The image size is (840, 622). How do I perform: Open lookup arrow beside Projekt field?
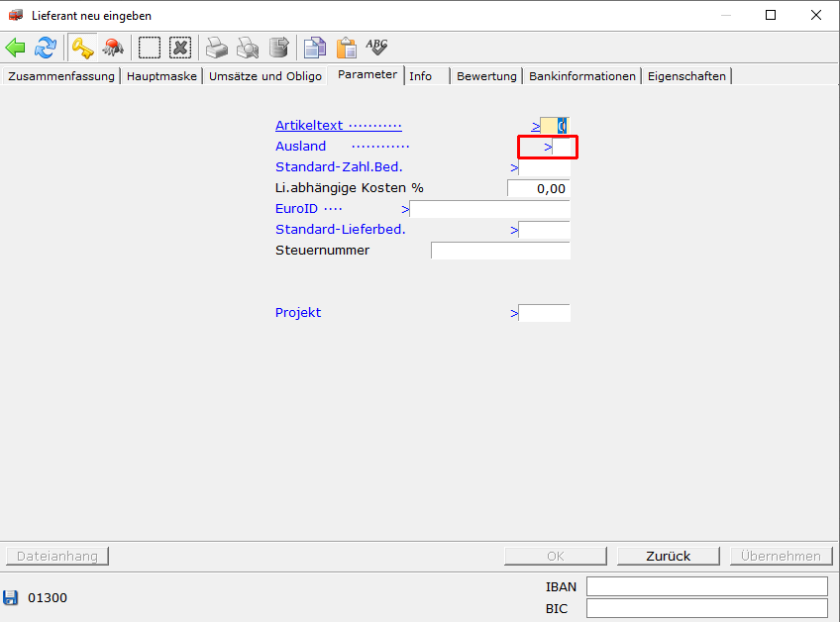[514, 313]
